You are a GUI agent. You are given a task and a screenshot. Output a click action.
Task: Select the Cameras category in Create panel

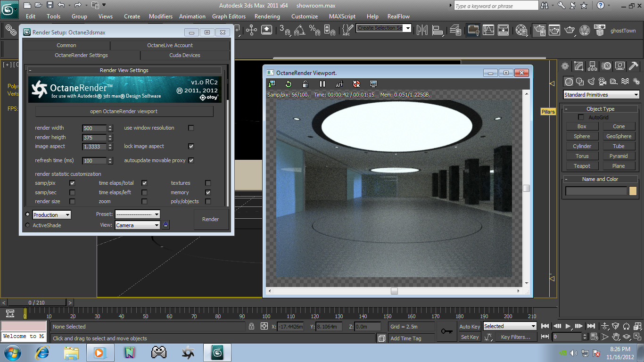603,82
